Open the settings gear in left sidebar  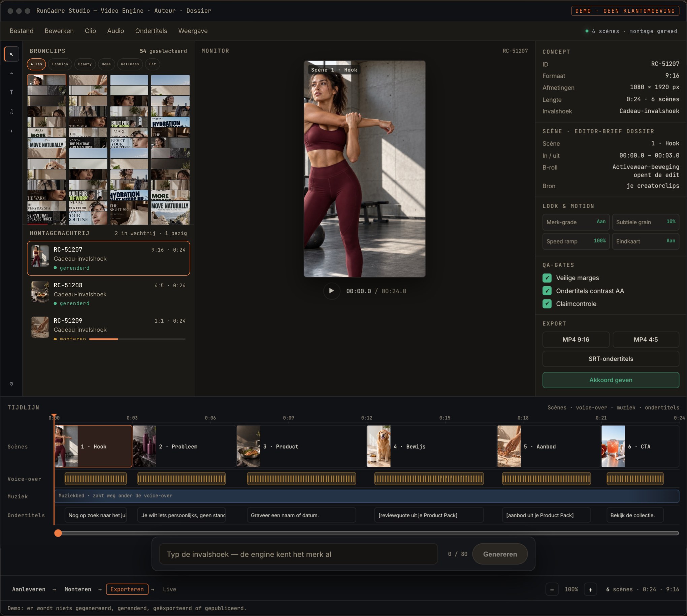coord(11,384)
